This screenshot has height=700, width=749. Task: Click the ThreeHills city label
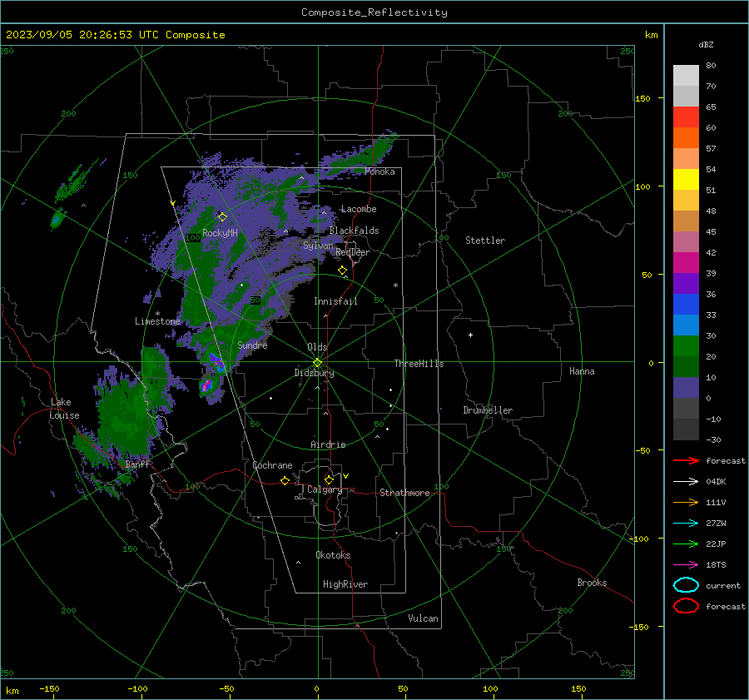tap(419, 364)
